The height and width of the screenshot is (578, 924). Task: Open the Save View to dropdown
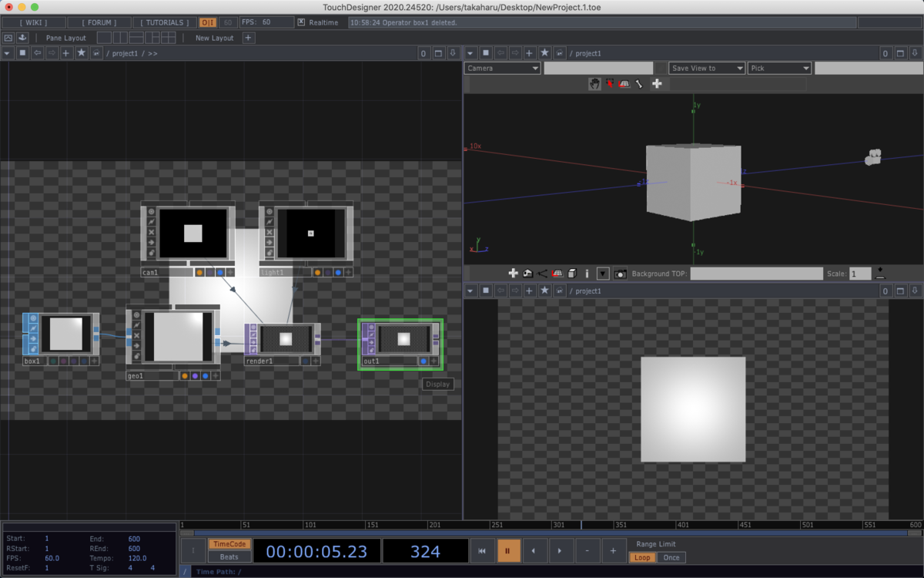point(707,68)
